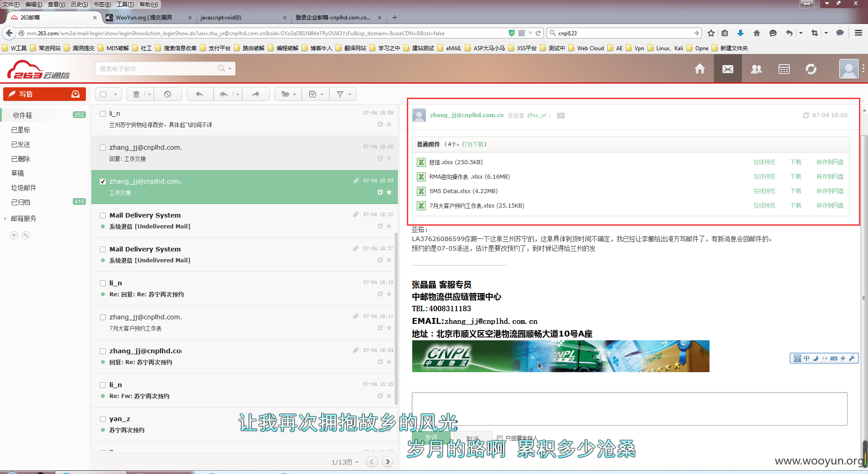This screenshot has height=474, width=868.
Task: Click the browser back arrow button
Action: coord(9,33)
